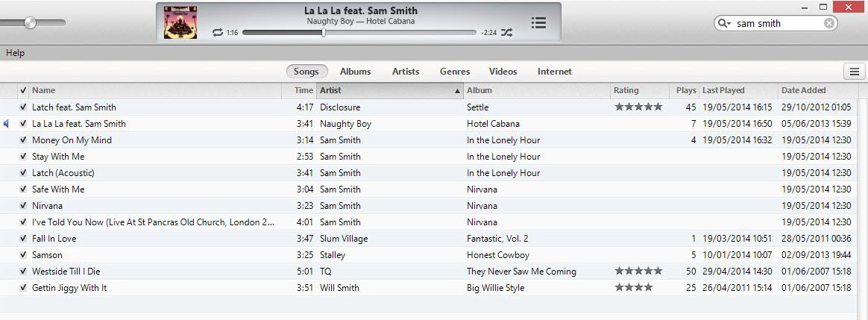Focus the search field containing sam smith

point(775,23)
